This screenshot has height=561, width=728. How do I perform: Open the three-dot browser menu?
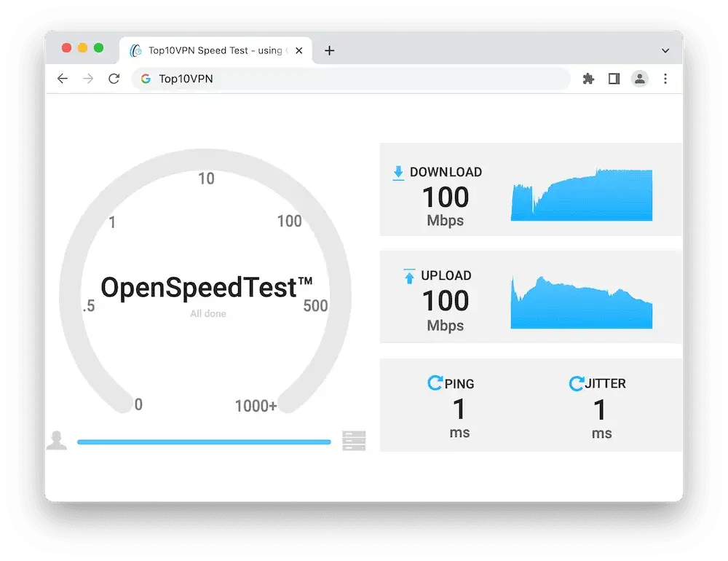(665, 79)
